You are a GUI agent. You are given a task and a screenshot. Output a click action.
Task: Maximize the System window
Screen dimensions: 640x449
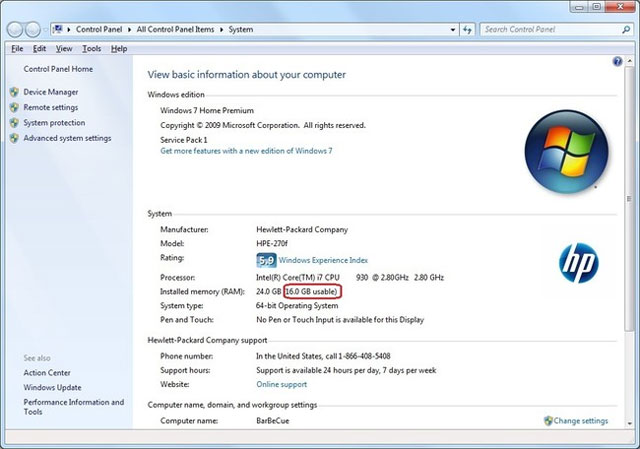tap(596, 7)
